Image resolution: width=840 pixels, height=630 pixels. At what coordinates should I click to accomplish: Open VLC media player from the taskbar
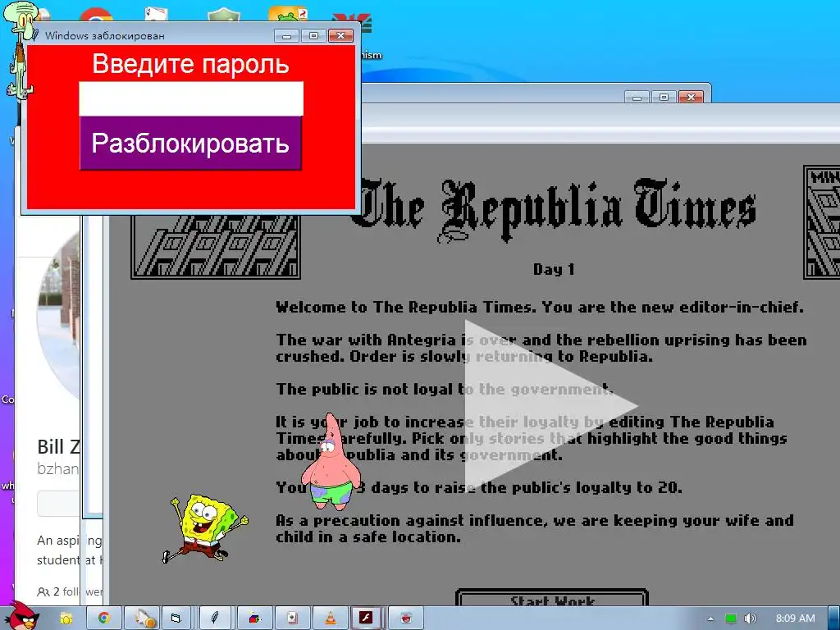click(x=331, y=619)
